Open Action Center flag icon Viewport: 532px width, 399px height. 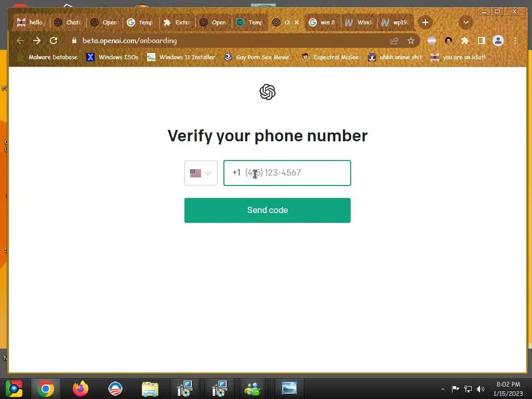point(455,389)
